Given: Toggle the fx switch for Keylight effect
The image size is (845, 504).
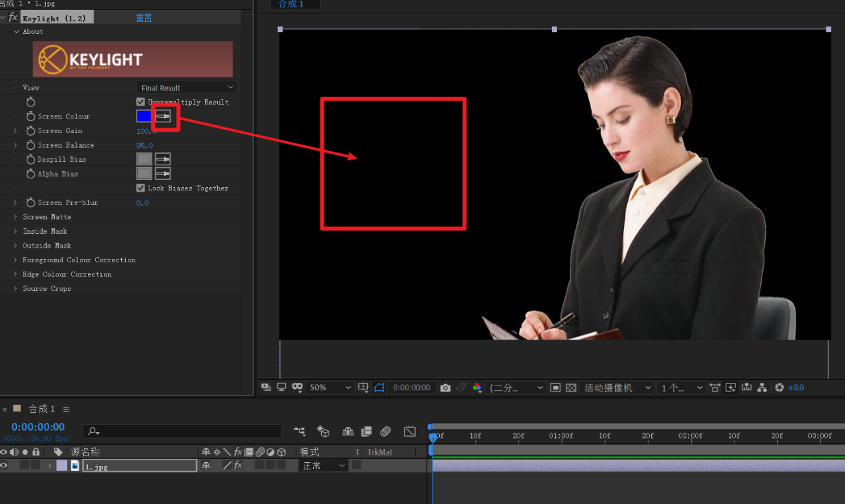Looking at the screenshot, I should (13, 17).
